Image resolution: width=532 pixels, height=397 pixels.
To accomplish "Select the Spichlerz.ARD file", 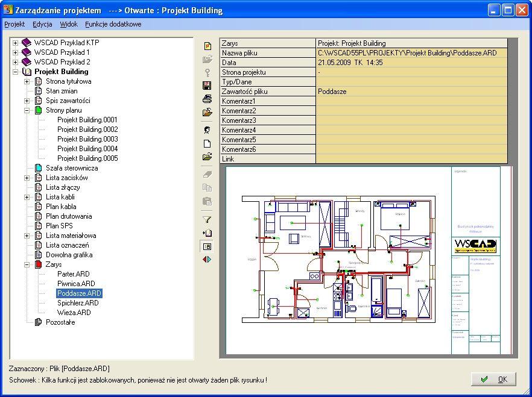I will point(78,303).
